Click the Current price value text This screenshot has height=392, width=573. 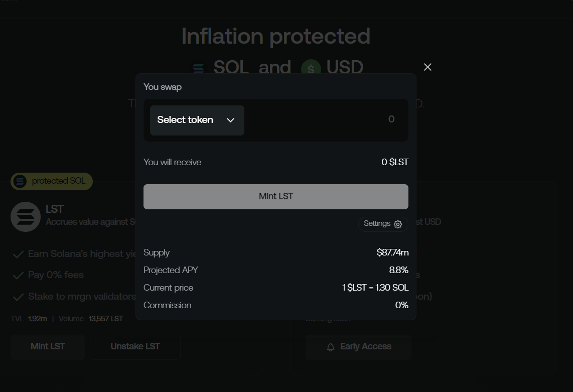[375, 288]
